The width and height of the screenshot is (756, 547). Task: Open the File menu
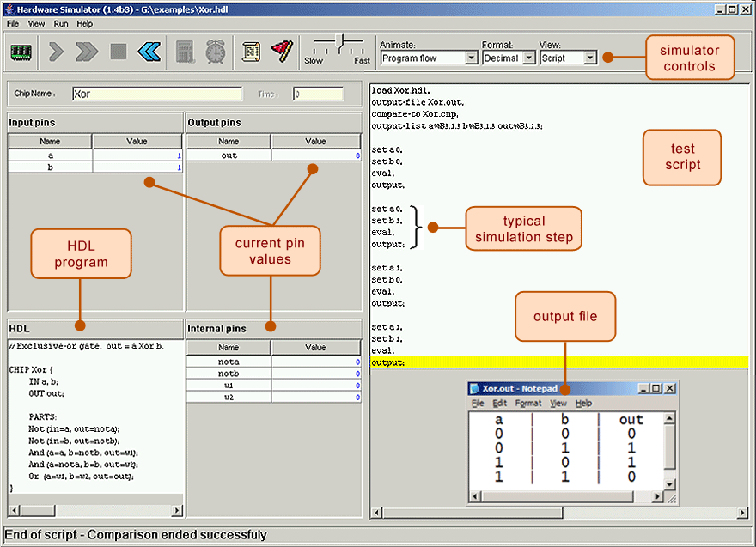13,24
